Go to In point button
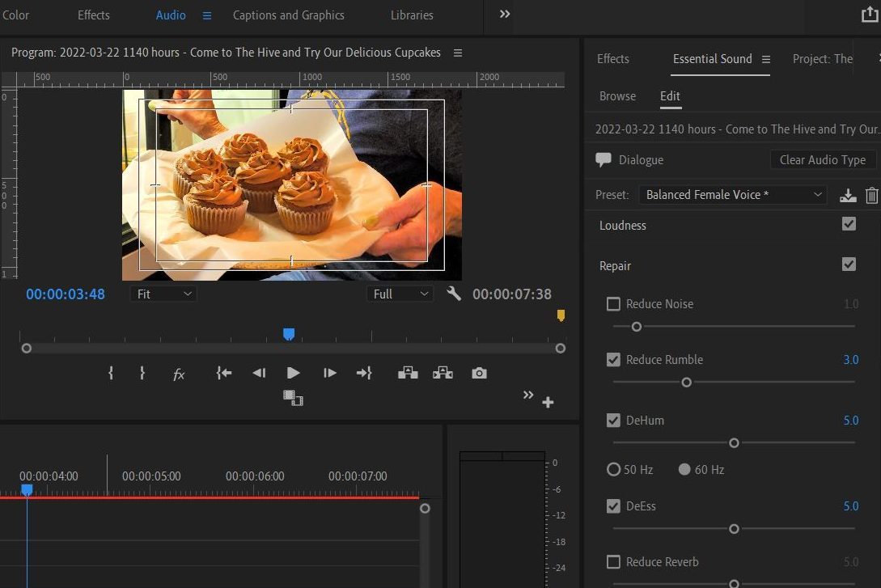 pos(223,373)
